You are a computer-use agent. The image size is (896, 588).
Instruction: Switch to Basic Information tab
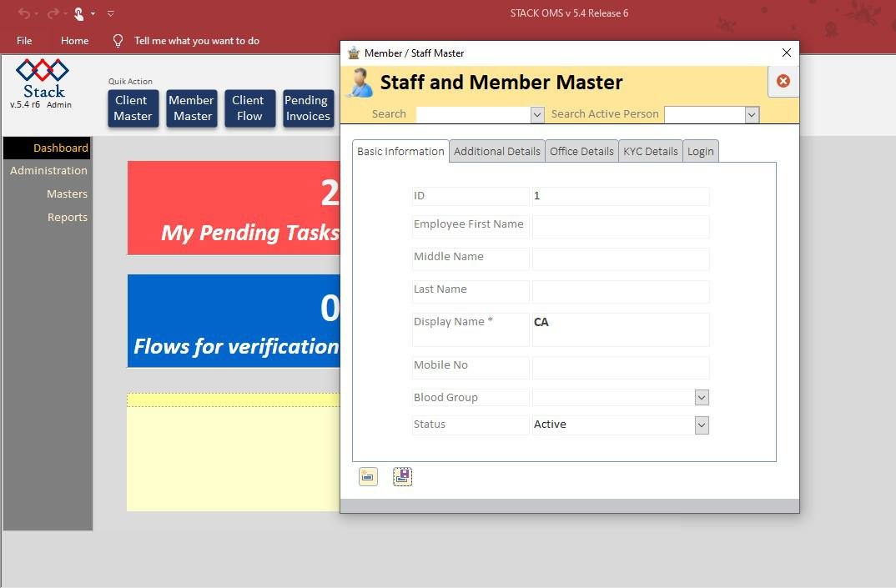[x=400, y=152]
